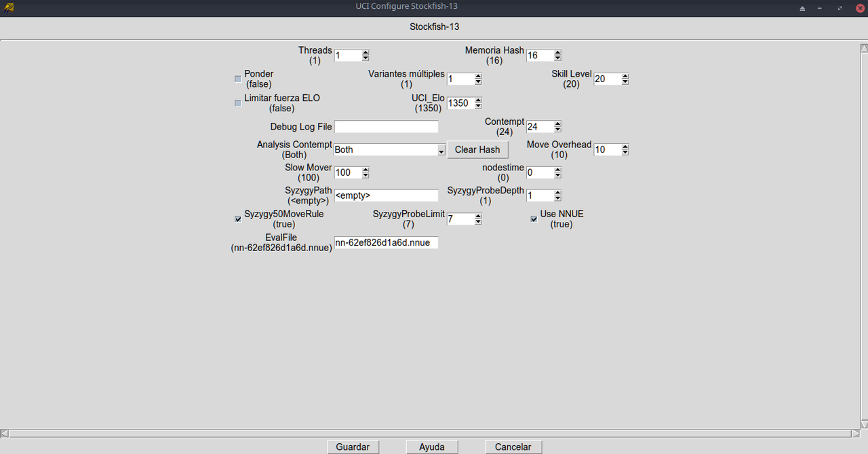The width and height of the screenshot is (868, 454).
Task: Open help with the Ayuda button
Action: click(x=432, y=447)
